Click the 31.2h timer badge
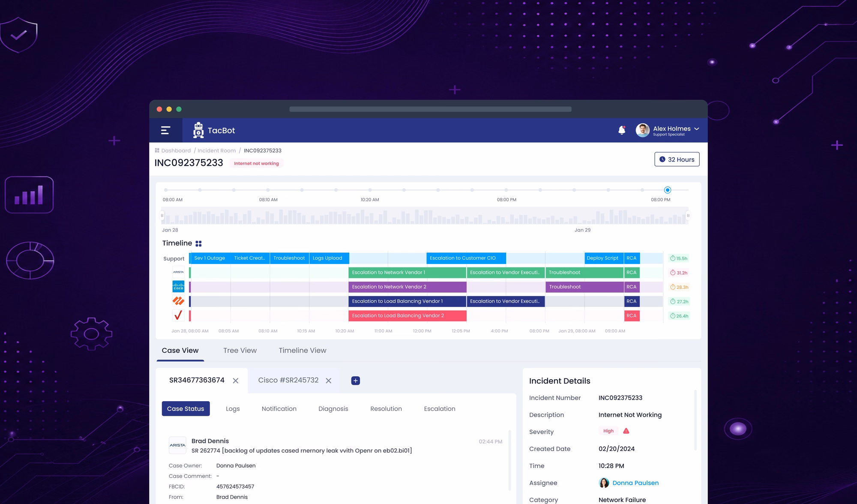 pos(679,273)
